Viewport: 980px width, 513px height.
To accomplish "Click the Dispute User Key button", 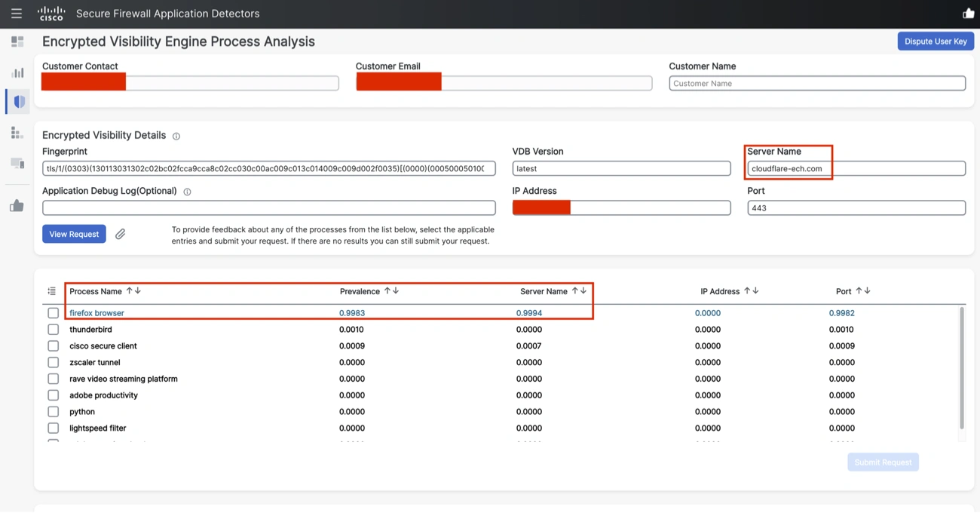I will [x=935, y=41].
